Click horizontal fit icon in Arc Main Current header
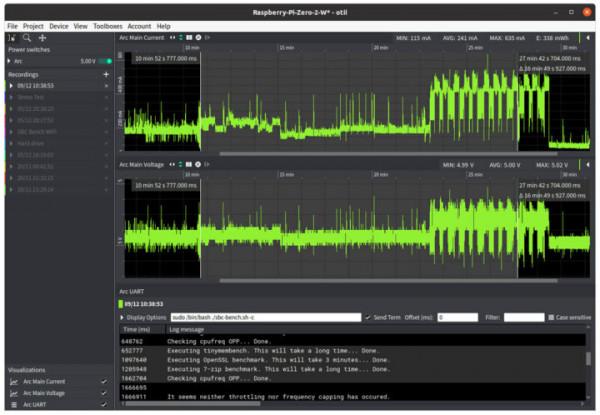This screenshot has height=415, width=600. [x=173, y=37]
